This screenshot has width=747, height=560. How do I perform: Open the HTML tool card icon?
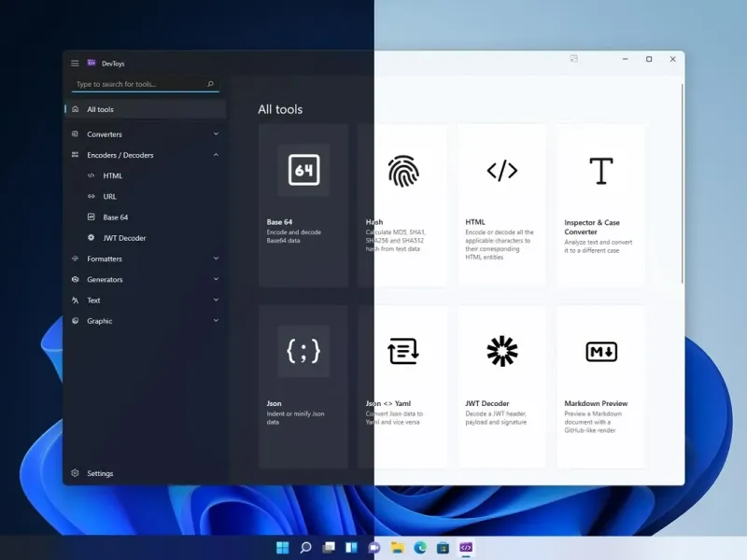(502, 171)
